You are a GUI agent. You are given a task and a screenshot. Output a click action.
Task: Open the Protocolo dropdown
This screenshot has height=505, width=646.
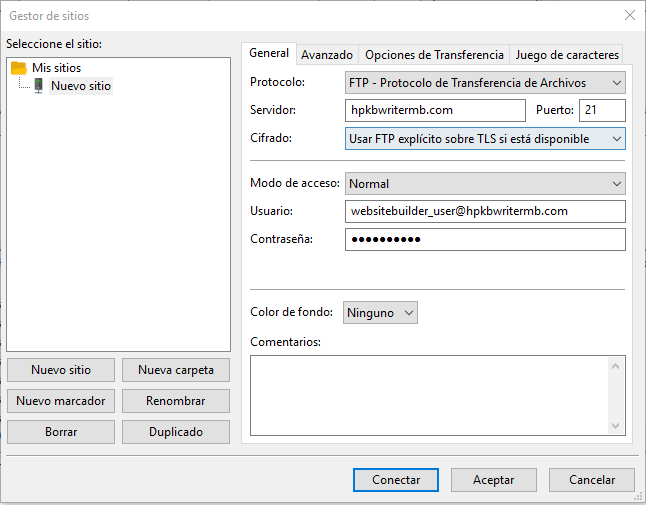[x=485, y=83]
